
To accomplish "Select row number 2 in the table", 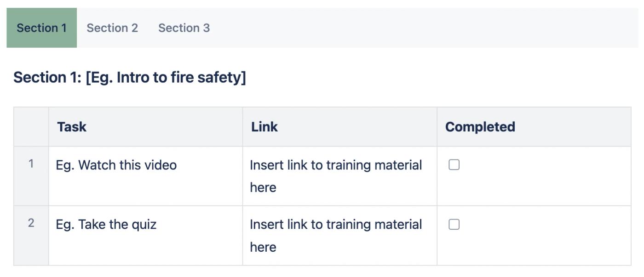I will (31, 223).
